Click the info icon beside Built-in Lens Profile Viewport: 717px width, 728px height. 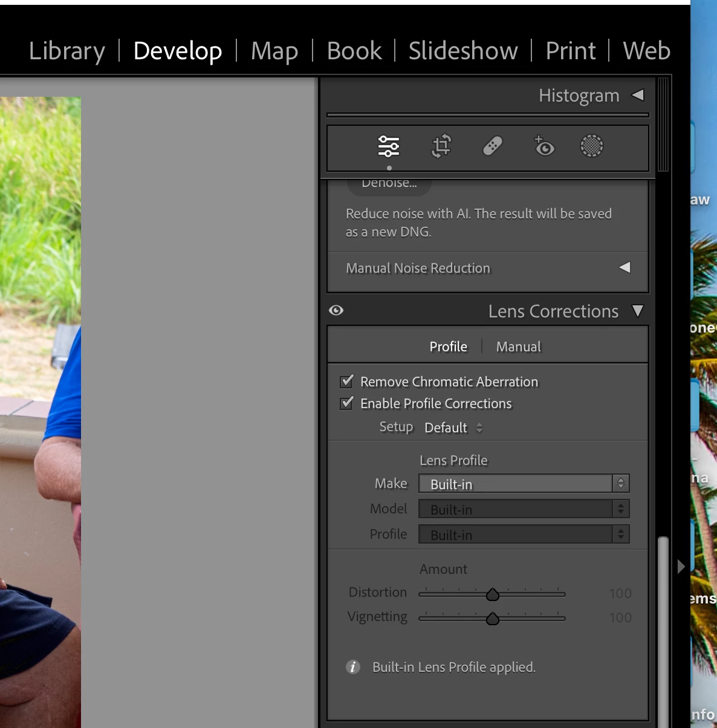tap(353, 667)
